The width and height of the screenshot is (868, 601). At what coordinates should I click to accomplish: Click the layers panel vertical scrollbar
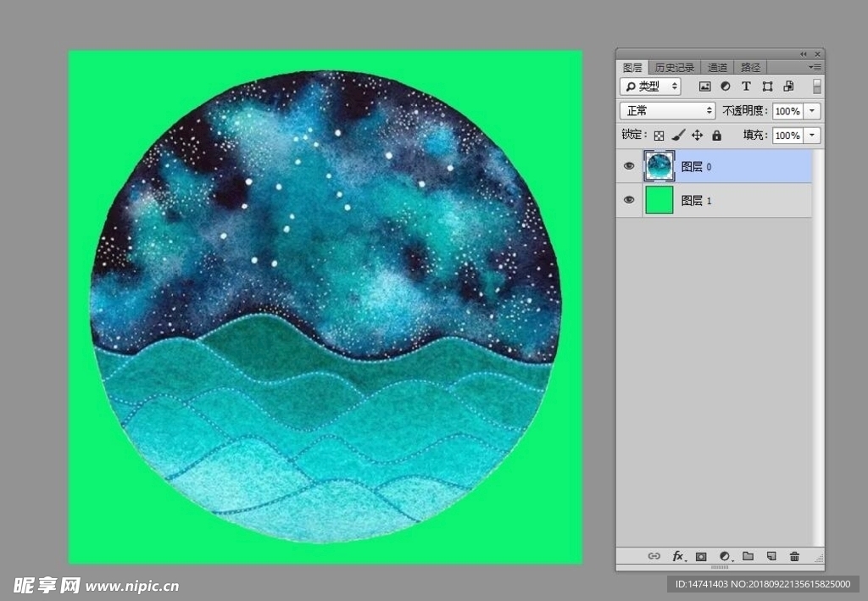[x=818, y=348]
